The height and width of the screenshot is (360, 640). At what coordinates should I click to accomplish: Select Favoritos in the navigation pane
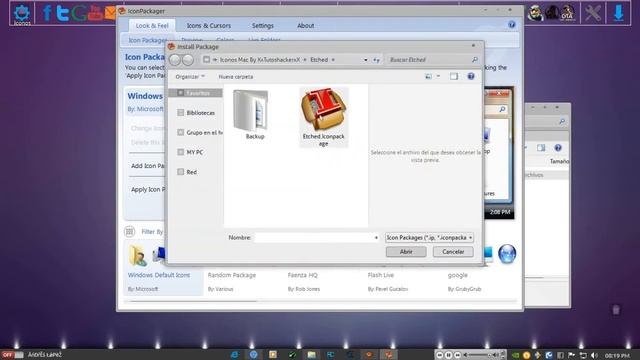coord(195,93)
